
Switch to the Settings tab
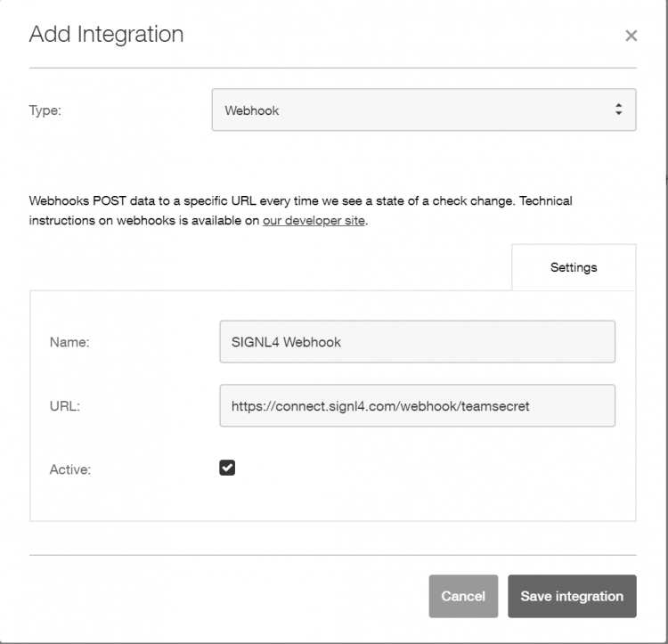[x=574, y=267]
